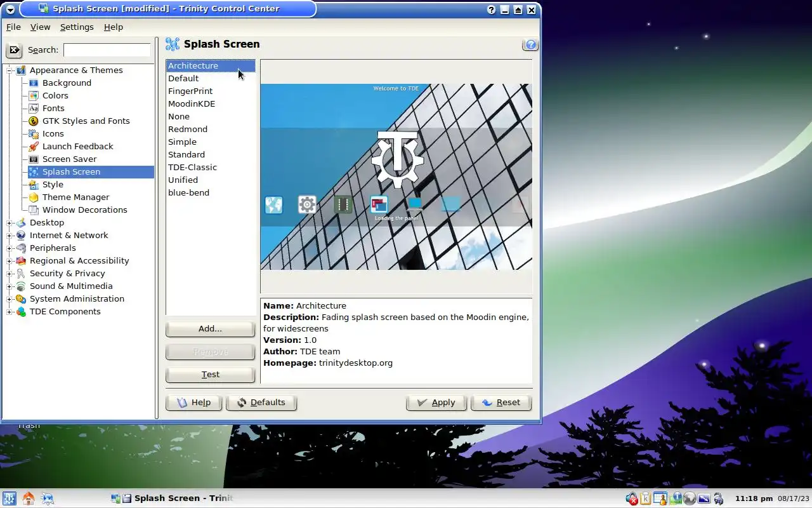
Task: Open the TDE start menu on the panel
Action: (10, 498)
